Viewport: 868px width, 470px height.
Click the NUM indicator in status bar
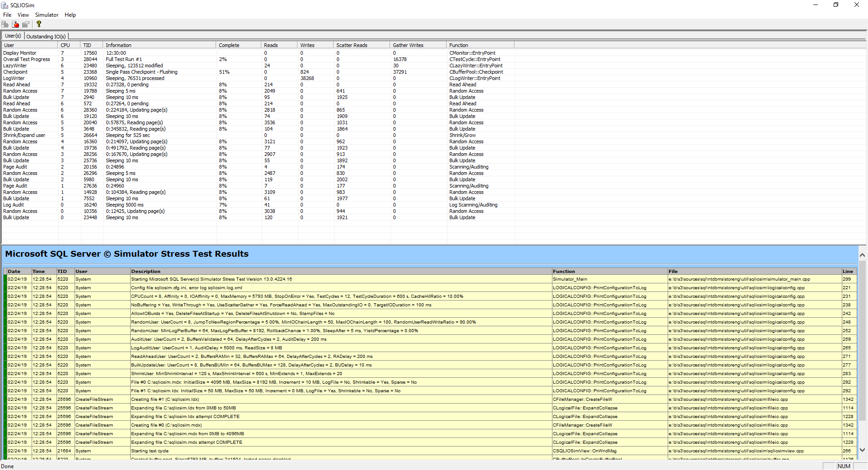tap(844, 466)
